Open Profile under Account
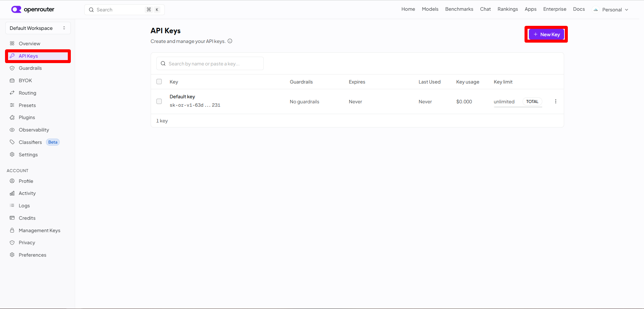 [x=38, y=181]
